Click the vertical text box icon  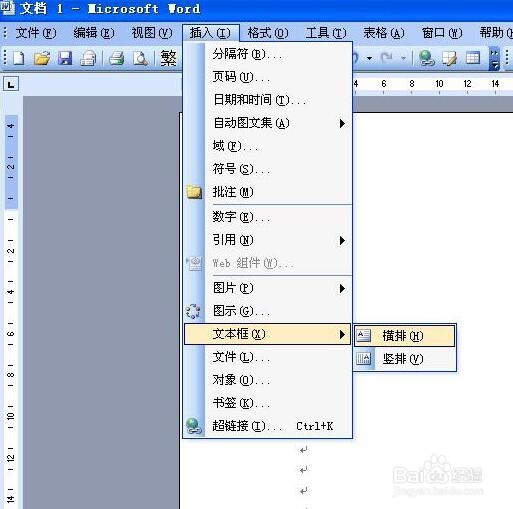click(363, 359)
